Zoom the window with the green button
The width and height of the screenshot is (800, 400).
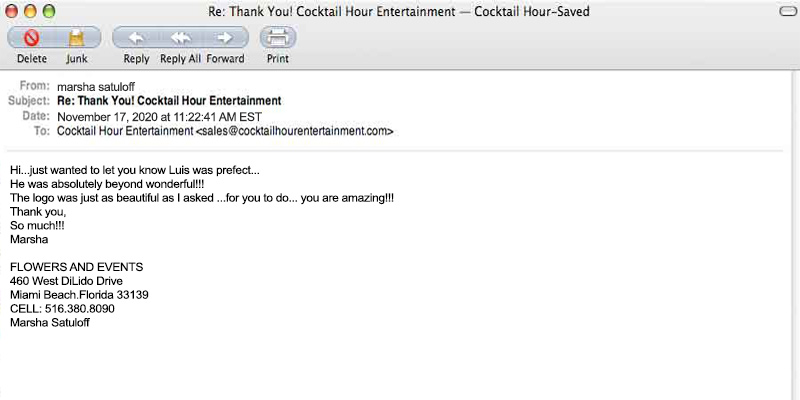point(50,11)
